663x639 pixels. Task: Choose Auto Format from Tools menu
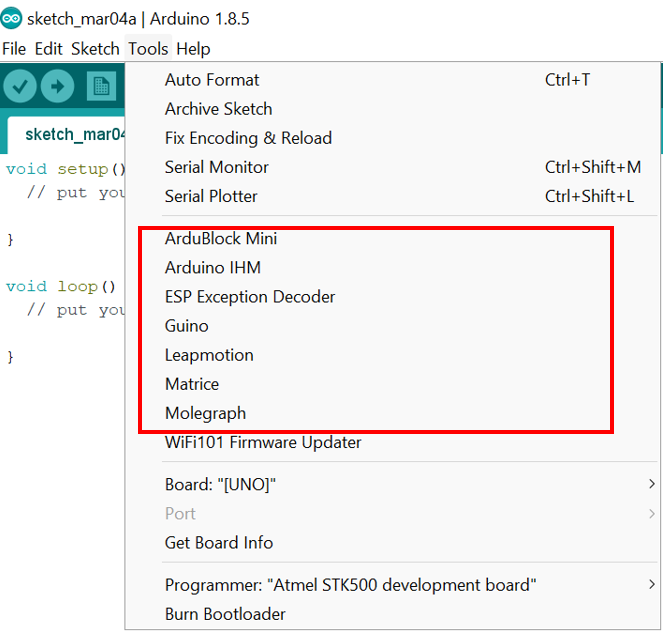tap(212, 80)
